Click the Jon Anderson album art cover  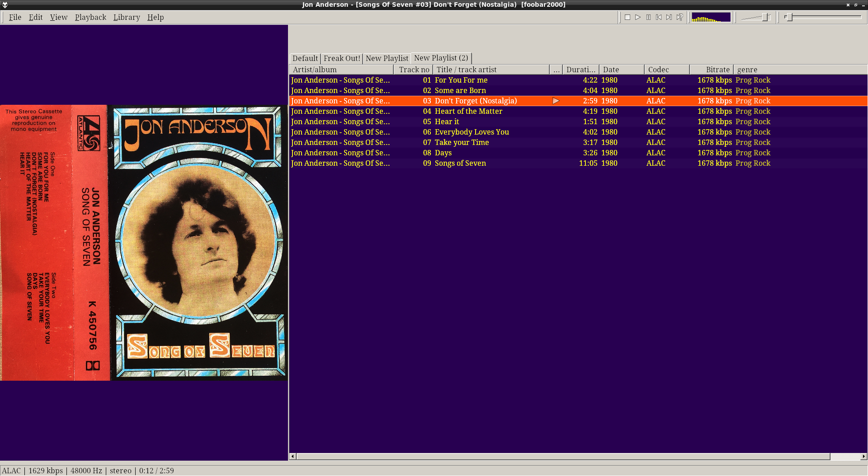click(x=144, y=243)
